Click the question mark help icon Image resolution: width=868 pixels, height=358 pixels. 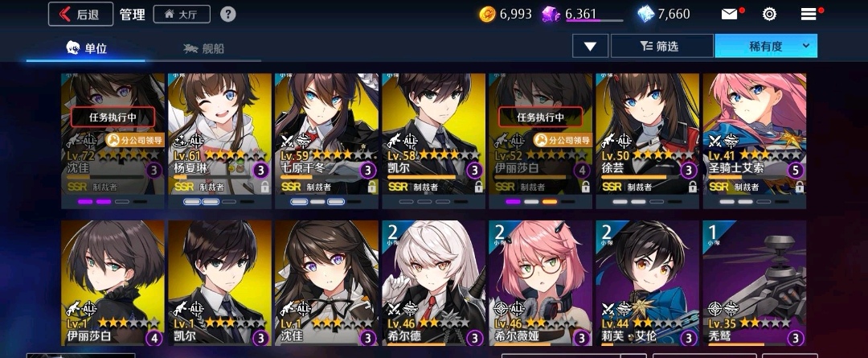228,14
